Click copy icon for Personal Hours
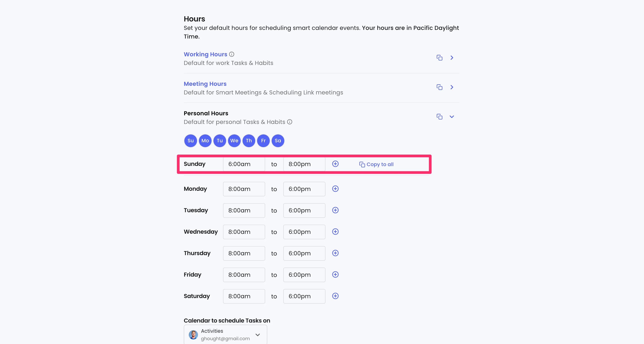 [x=439, y=117]
